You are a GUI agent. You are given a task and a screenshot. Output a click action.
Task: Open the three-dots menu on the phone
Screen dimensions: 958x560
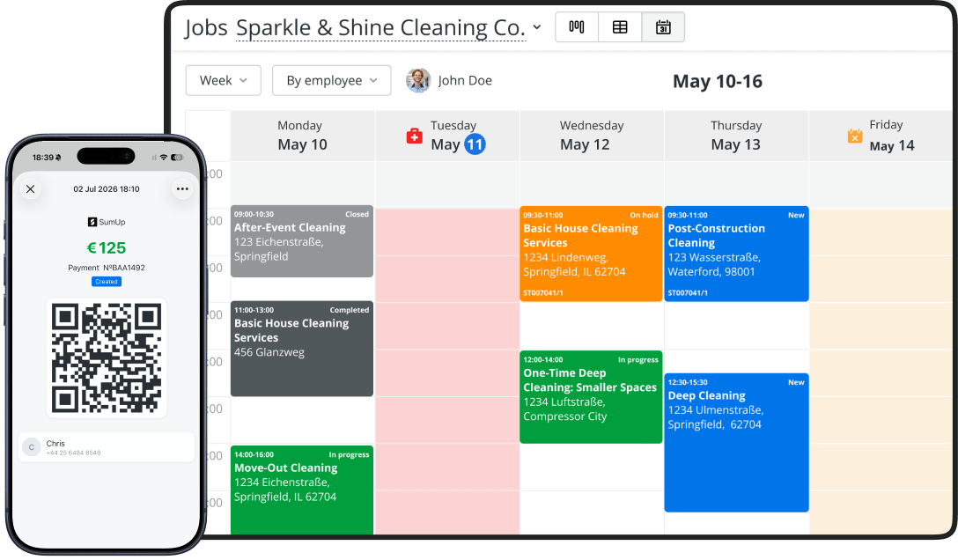[182, 188]
